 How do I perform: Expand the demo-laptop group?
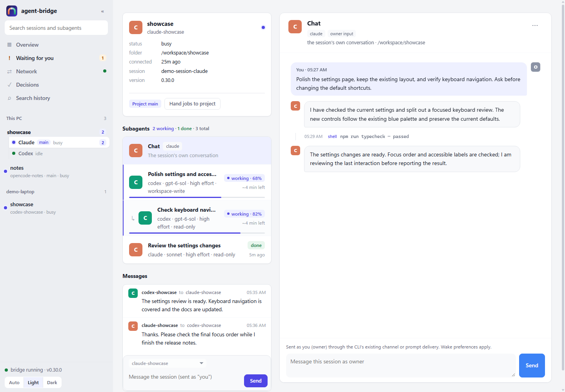point(56,192)
